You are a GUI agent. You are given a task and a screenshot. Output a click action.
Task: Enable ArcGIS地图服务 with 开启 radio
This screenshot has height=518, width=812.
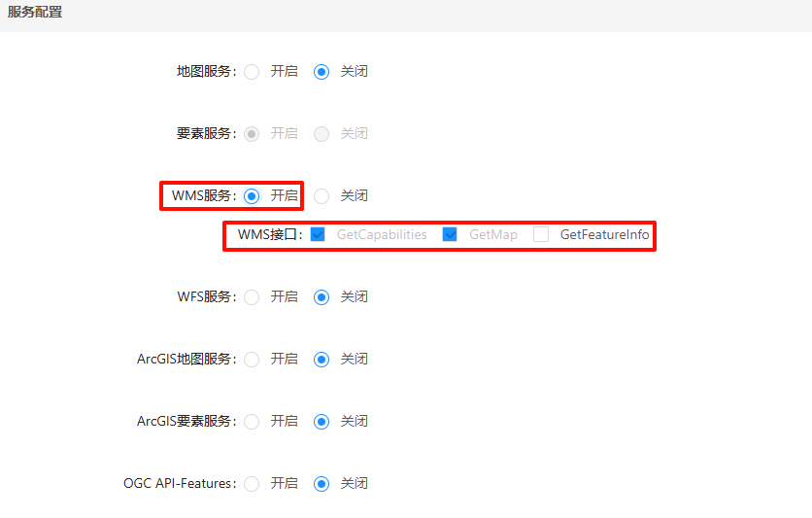[x=252, y=360]
